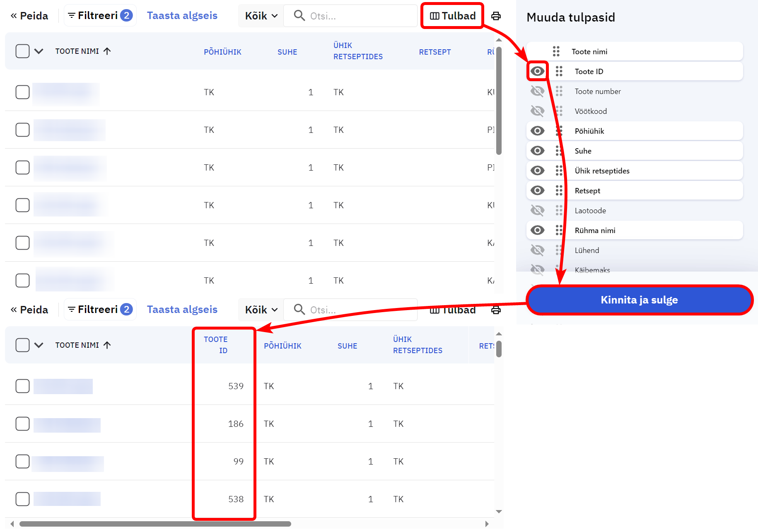Open the Kõik dropdown in the bottom toolbar
Viewport: 758px width, 532px height.
pos(261,310)
